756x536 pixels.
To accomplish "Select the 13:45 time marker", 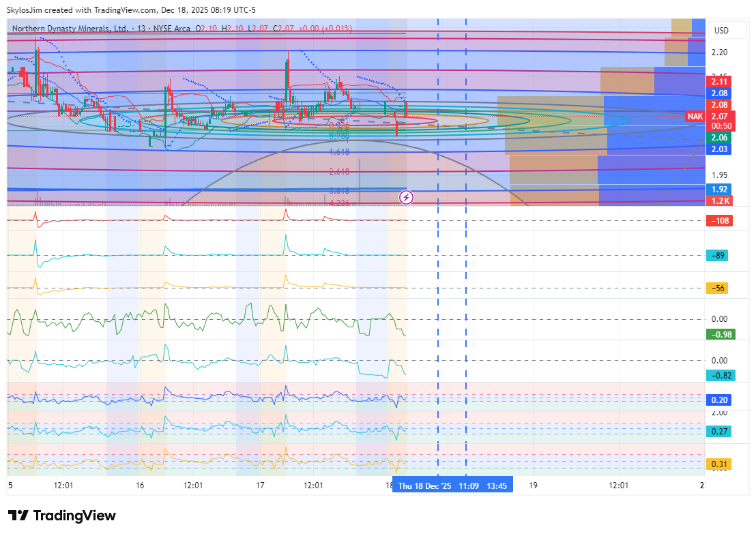I will (497, 486).
